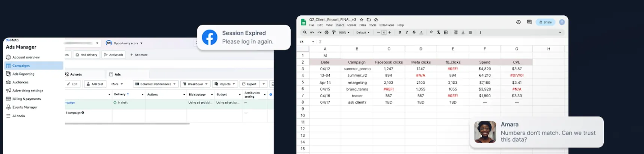The height and width of the screenshot is (154, 644).
Task: Click the Edit button in Ads Manager
Action: [x=72, y=84]
